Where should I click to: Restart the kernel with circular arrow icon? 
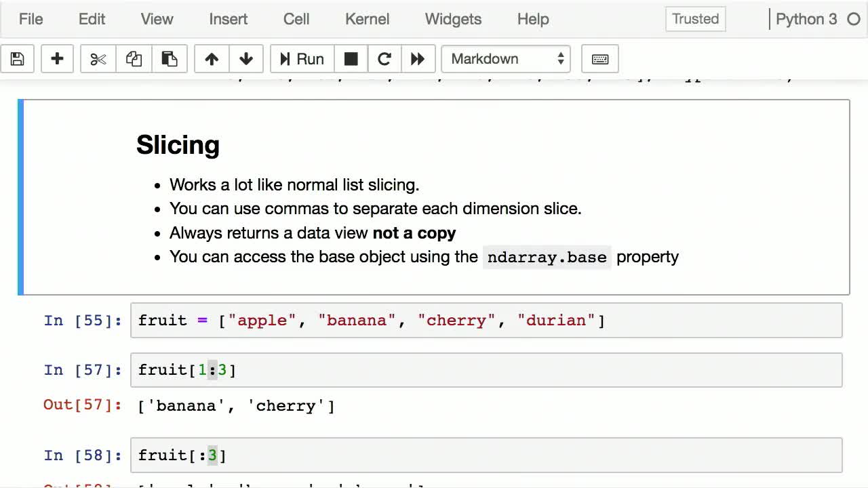click(x=384, y=59)
